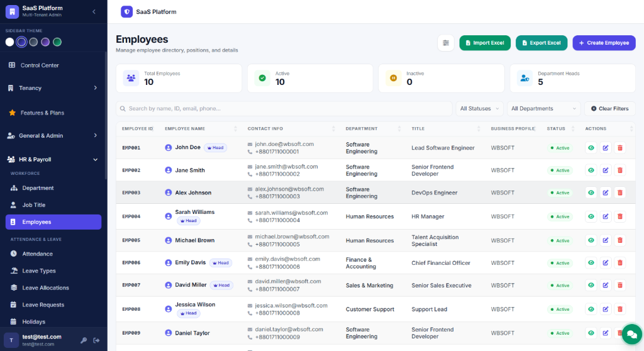View Sarah Williams' details via eye icon

point(591,216)
